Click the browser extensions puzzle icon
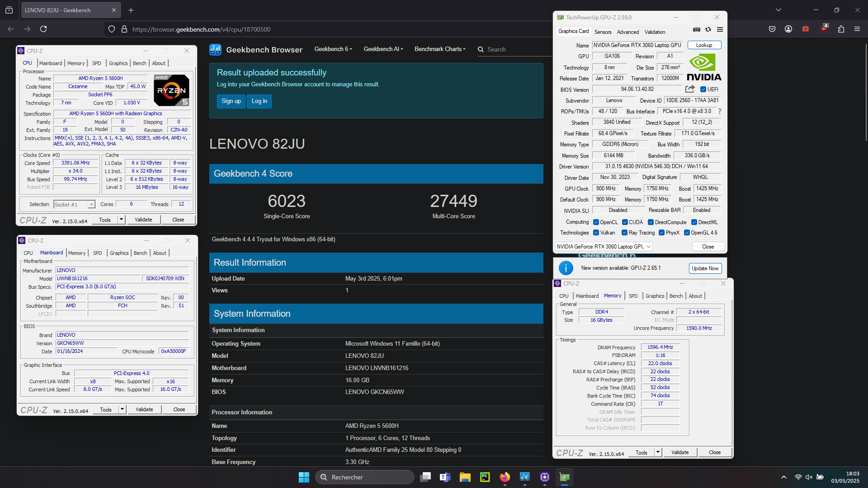The height and width of the screenshot is (488, 868). pyautogui.click(x=841, y=29)
